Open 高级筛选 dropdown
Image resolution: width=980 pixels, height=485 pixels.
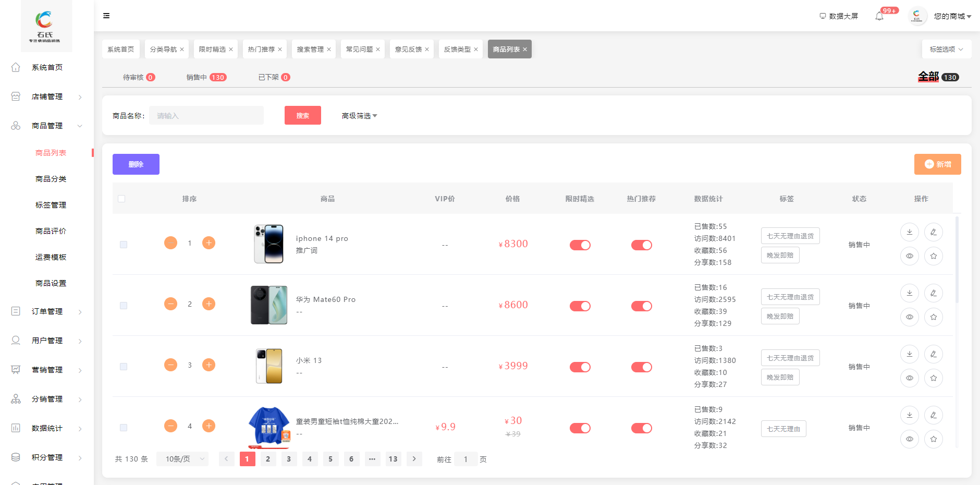[359, 116]
